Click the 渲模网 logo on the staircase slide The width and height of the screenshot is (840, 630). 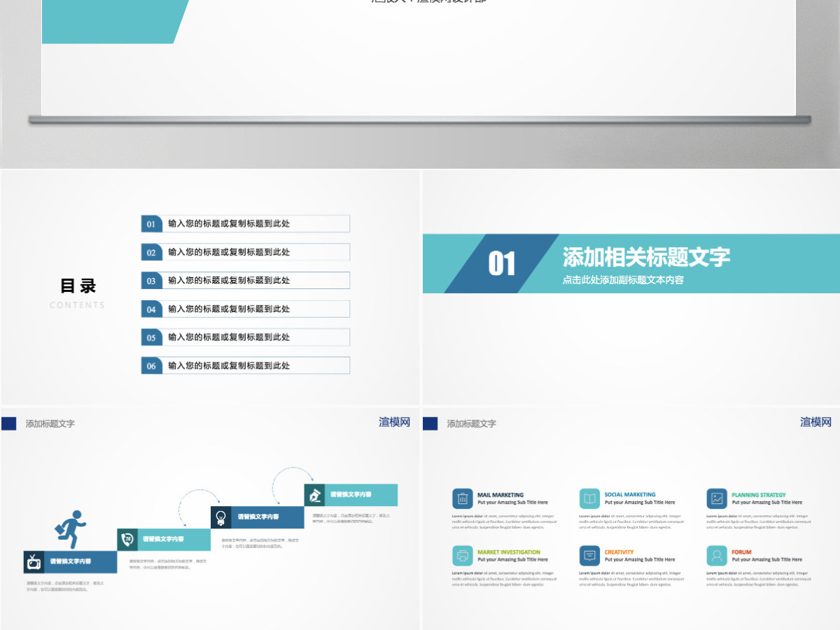[x=395, y=422]
